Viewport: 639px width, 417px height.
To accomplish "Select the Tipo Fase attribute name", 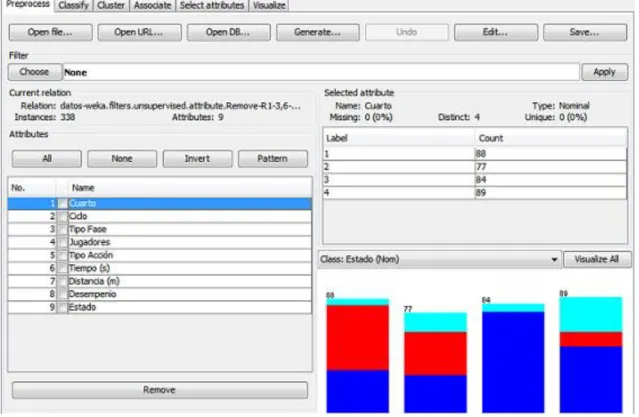I will tap(88, 229).
